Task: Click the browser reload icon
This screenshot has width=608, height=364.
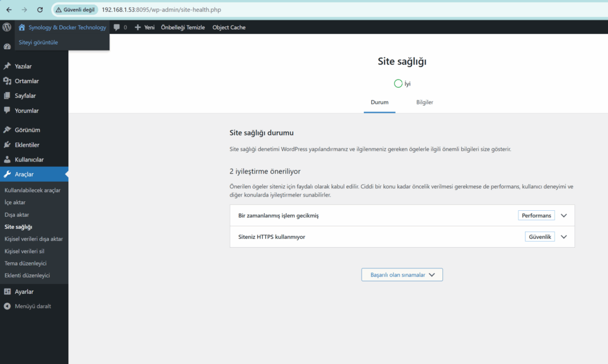Action: 40,10
